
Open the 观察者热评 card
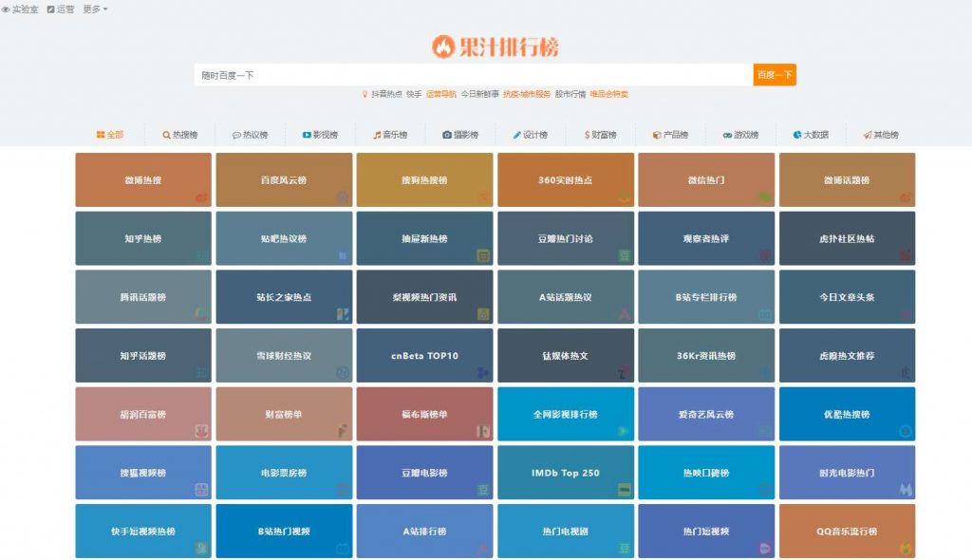click(706, 238)
